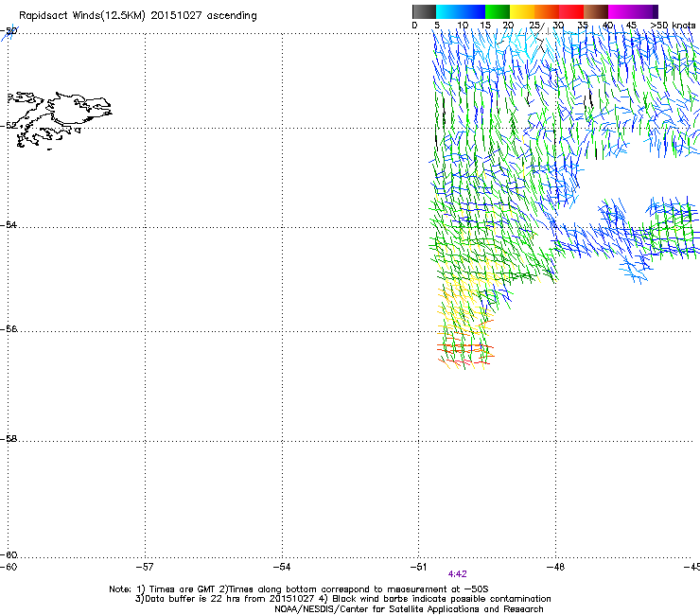
Task: Click the -57 longitude axis label
Action: [x=145, y=567]
